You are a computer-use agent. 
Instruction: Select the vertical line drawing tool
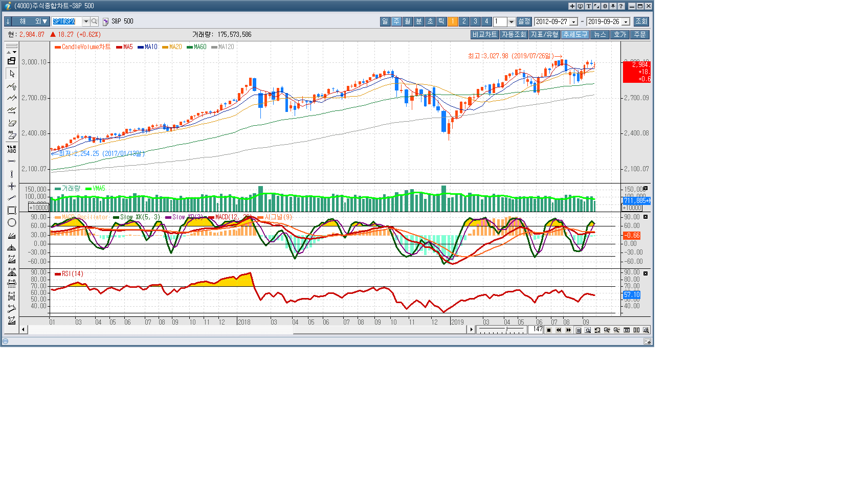click(12, 174)
